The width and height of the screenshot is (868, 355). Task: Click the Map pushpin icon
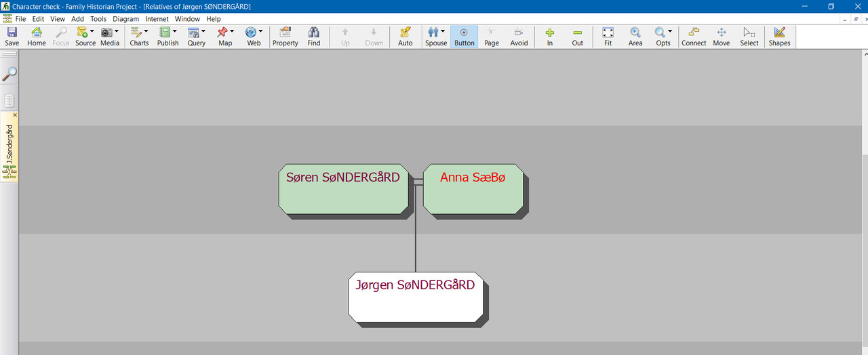coord(222,32)
